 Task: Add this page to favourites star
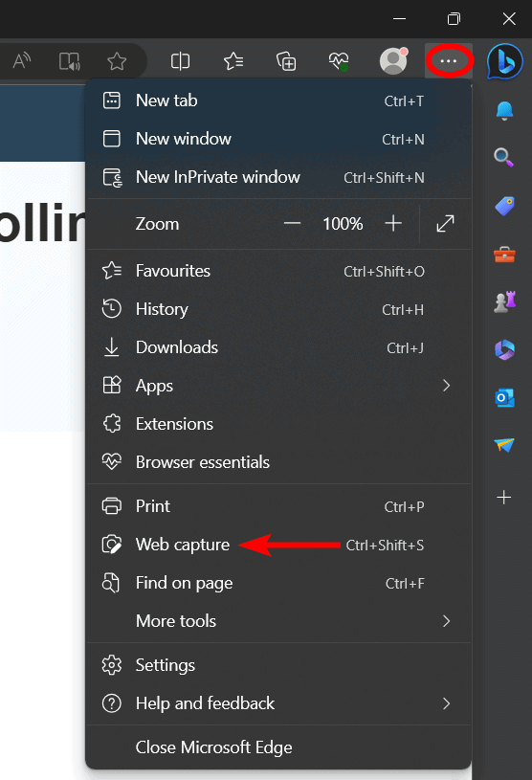pyautogui.click(x=117, y=61)
